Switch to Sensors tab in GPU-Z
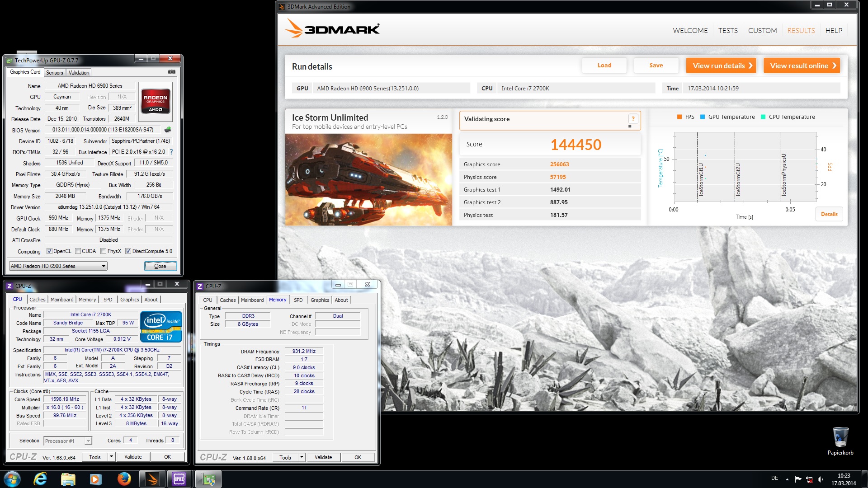868x488 pixels. [x=54, y=72]
